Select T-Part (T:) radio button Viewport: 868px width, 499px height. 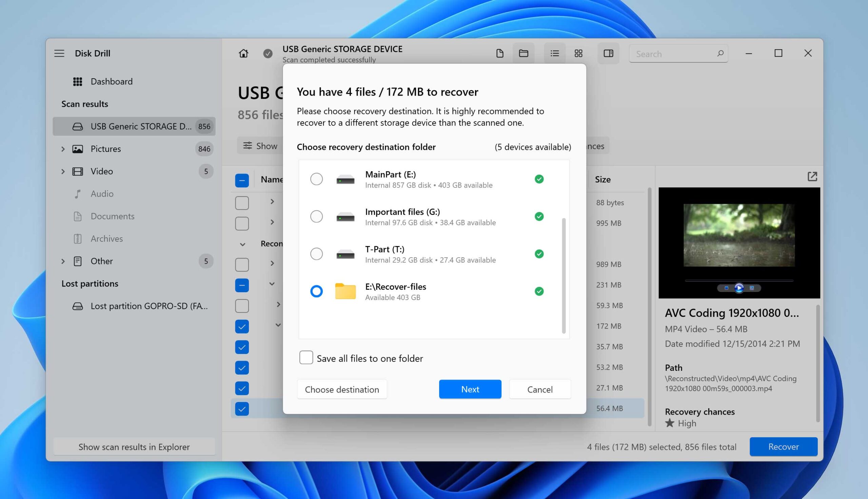point(316,254)
